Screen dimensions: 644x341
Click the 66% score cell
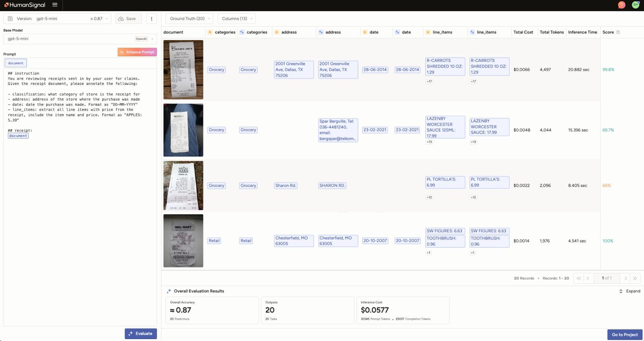(x=607, y=185)
